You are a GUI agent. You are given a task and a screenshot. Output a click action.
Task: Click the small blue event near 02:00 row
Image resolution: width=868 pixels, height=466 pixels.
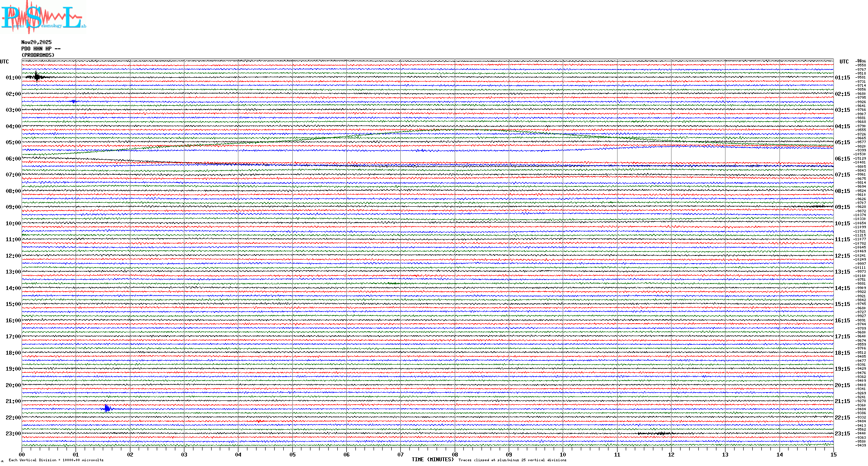click(x=74, y=101)
